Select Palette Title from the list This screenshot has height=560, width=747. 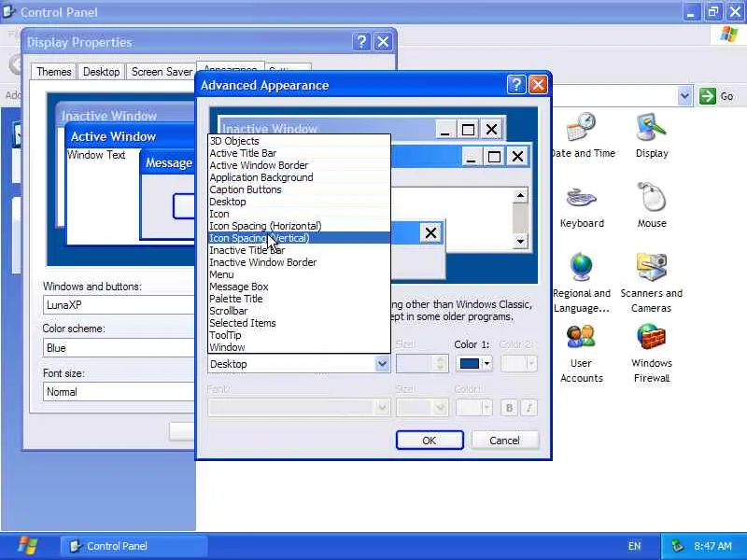pyautogui.click(x=299, y=299)
